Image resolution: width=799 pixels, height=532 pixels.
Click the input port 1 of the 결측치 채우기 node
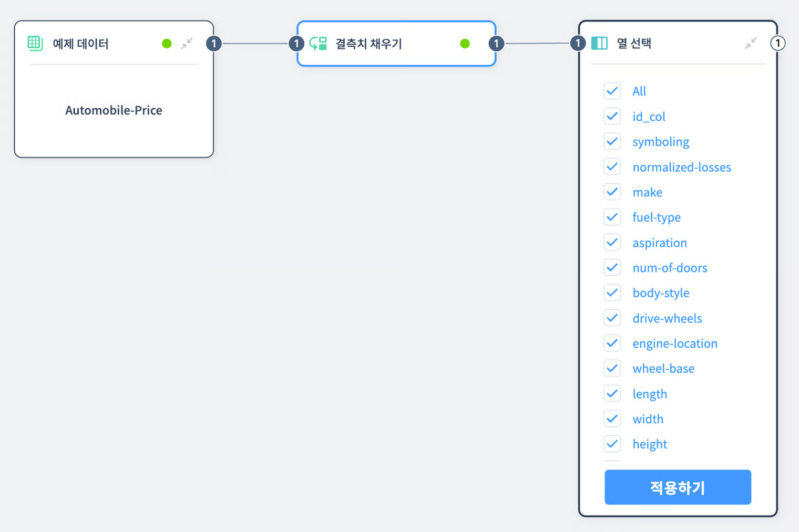click(x=296, y=44)
